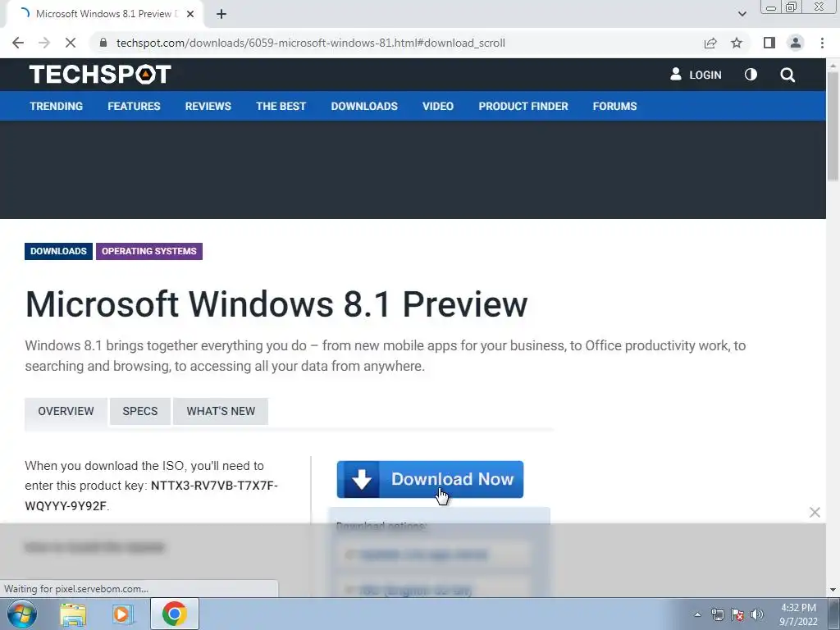
Task: Open Windows Media Player from the taskbar
Action: [x=123, y=614]
